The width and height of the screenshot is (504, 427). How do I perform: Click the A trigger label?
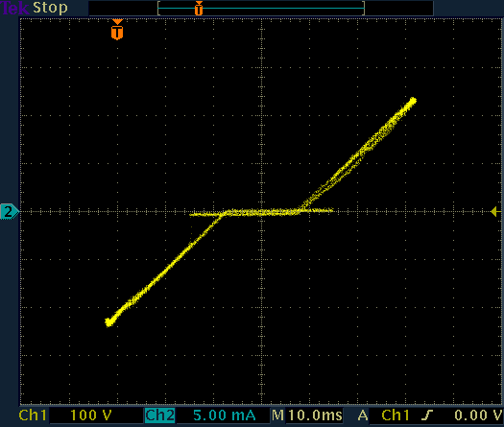(x=363, y=415)
